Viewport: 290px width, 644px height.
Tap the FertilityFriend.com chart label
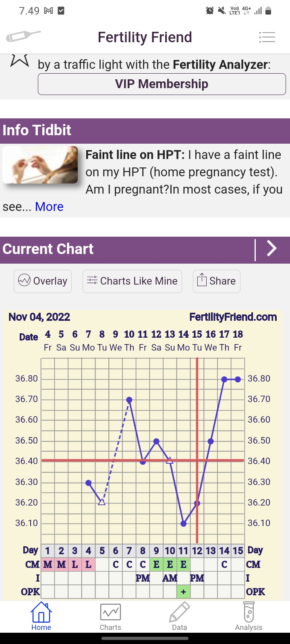point(233,317)
